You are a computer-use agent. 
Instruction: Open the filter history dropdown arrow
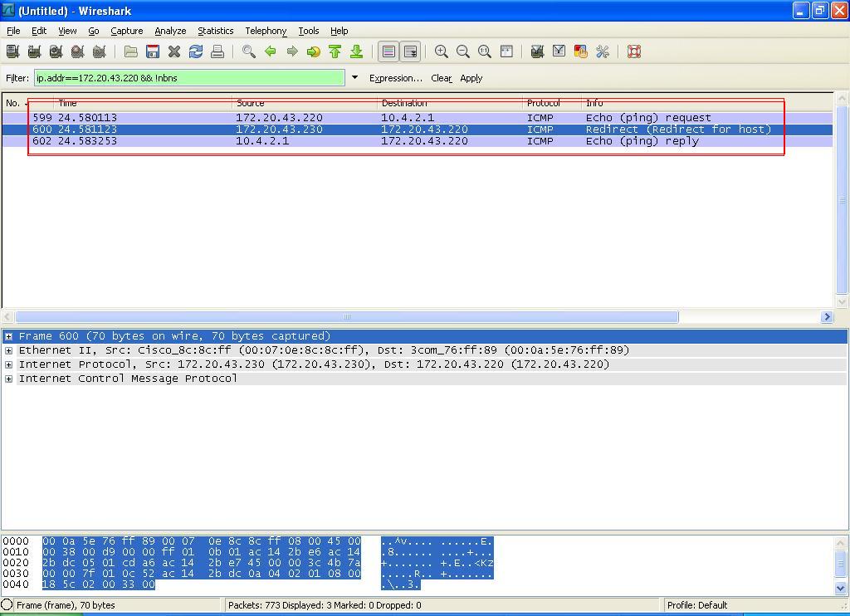(354, 77)
